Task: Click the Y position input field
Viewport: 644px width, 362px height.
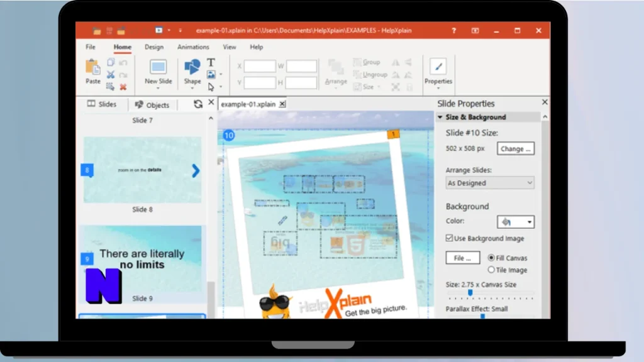Action: point(260,82)
